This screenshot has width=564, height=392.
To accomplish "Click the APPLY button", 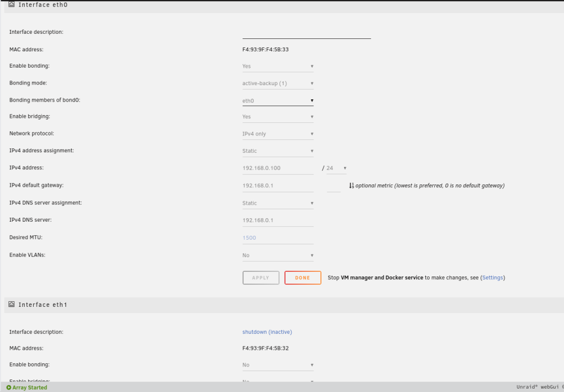I will (261, 278).
